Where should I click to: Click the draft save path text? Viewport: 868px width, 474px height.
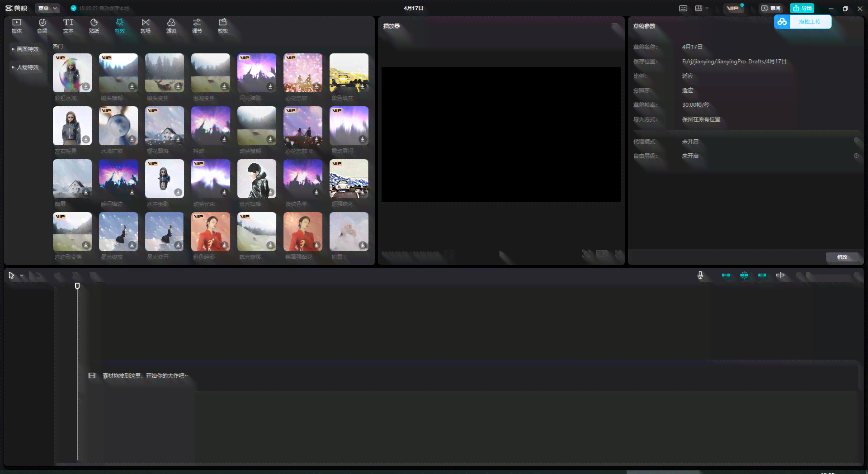pyautogui.click(x=734, y=62)
